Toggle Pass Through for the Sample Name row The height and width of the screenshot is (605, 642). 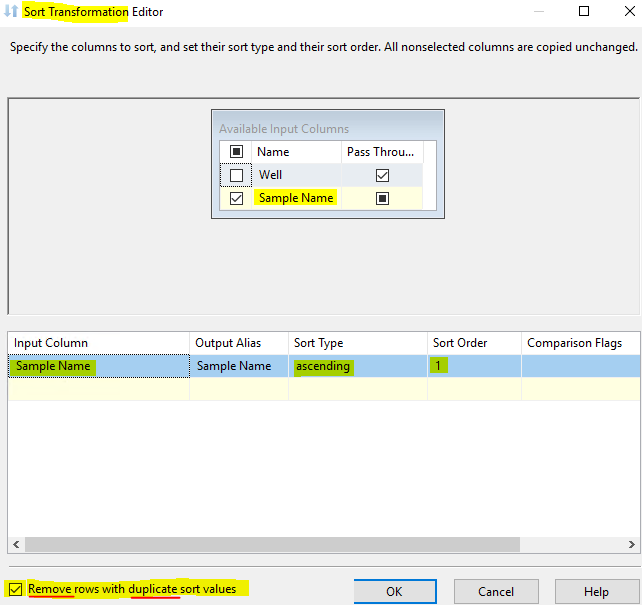[382, 199]
